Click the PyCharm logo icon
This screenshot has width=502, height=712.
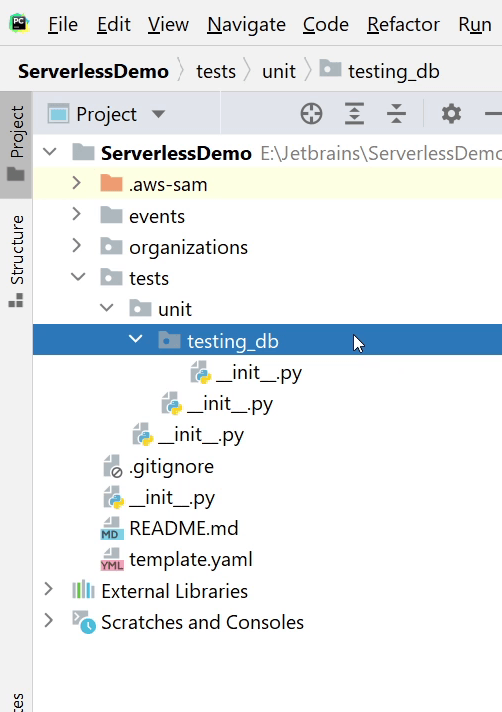click(20, 24)
